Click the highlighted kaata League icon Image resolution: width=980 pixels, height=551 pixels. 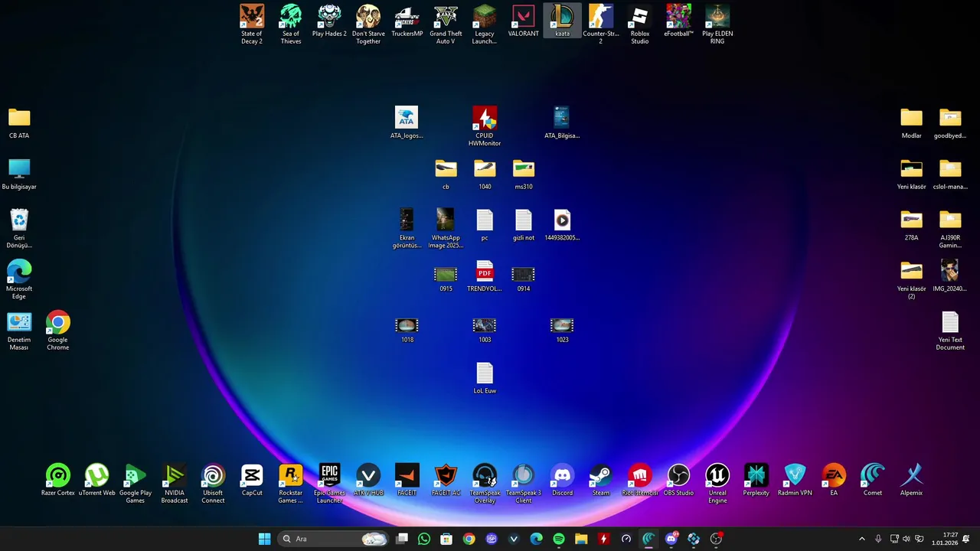pyautogui.click(x=563, y=21)
